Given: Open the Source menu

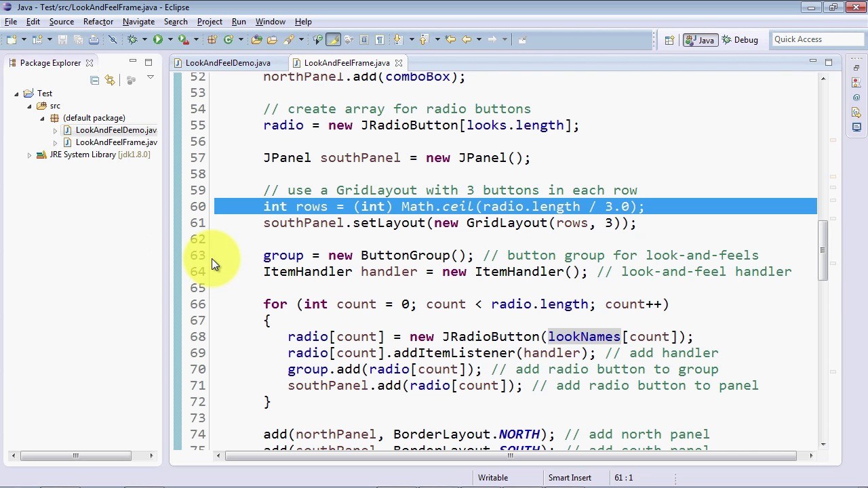Looking at the screenshot, I should (61, 22).
